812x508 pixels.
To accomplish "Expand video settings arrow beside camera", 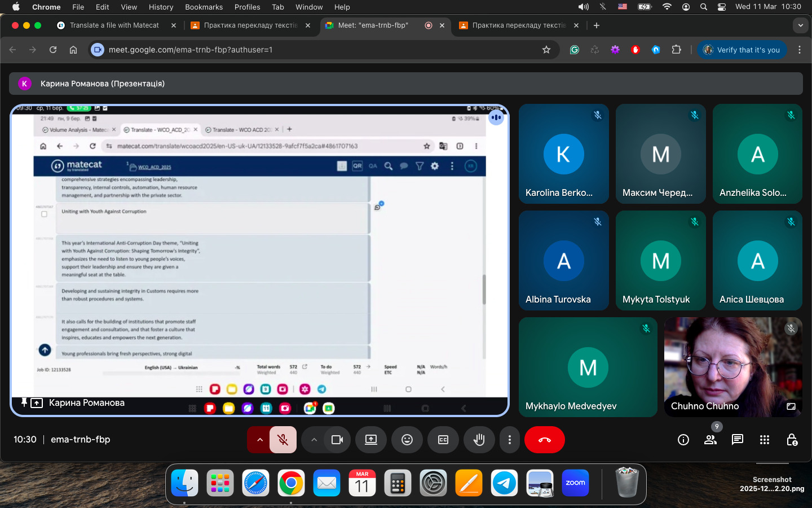I will [x=314, y=440].
